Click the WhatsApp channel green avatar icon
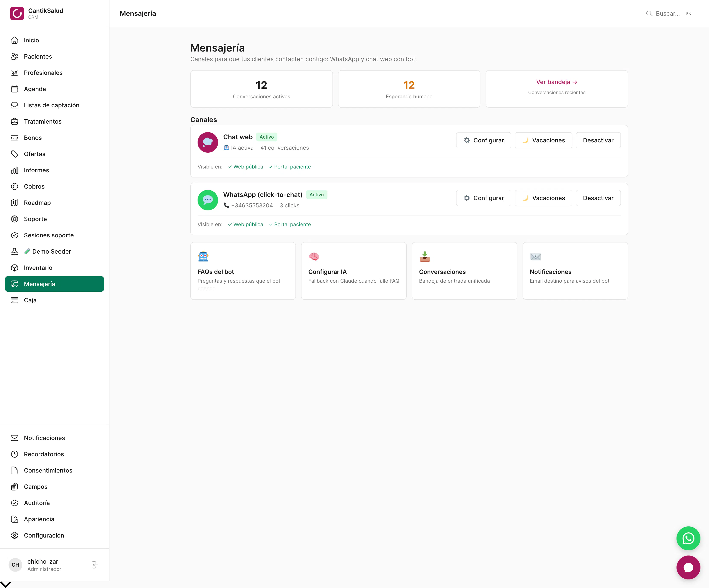This screenshot has width=709, height=588. [208, 200]
